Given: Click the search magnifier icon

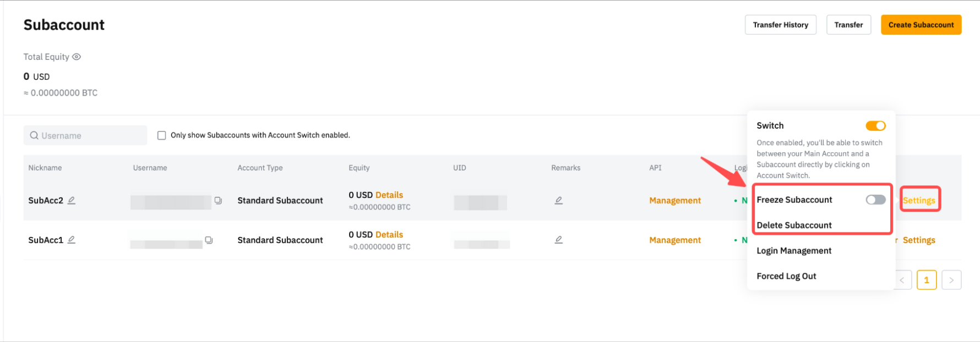Looking at the screenshot, I should click(34, 135).
